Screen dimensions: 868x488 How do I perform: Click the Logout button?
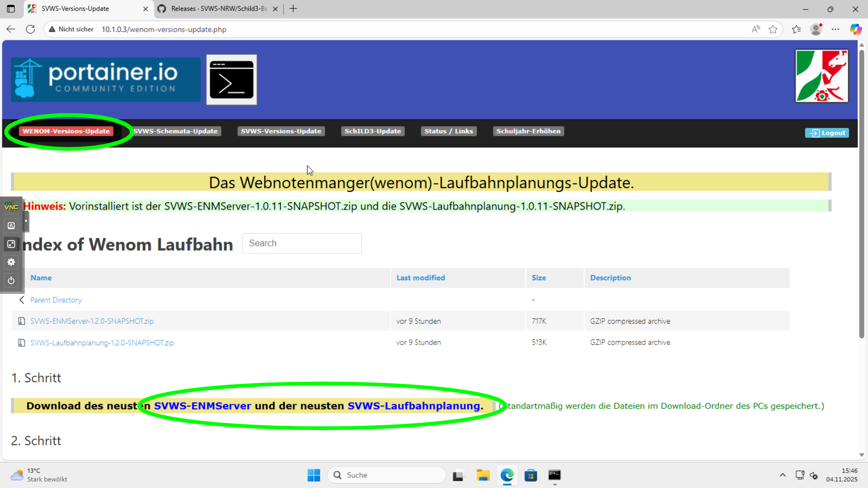(827, 133)
